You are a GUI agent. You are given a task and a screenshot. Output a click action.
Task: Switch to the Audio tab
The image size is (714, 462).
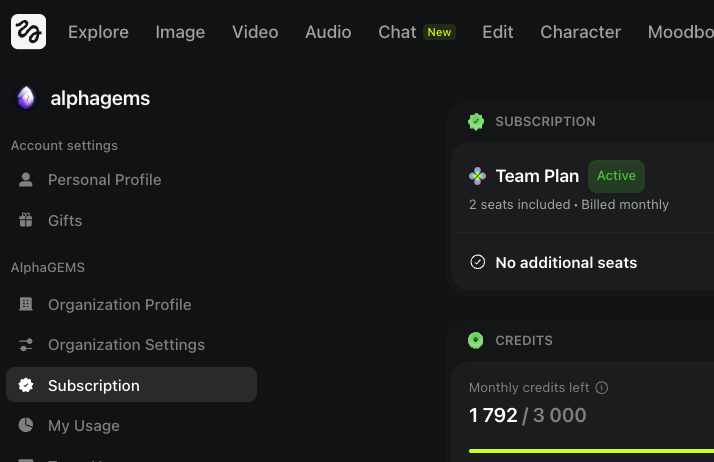[328, 32]
